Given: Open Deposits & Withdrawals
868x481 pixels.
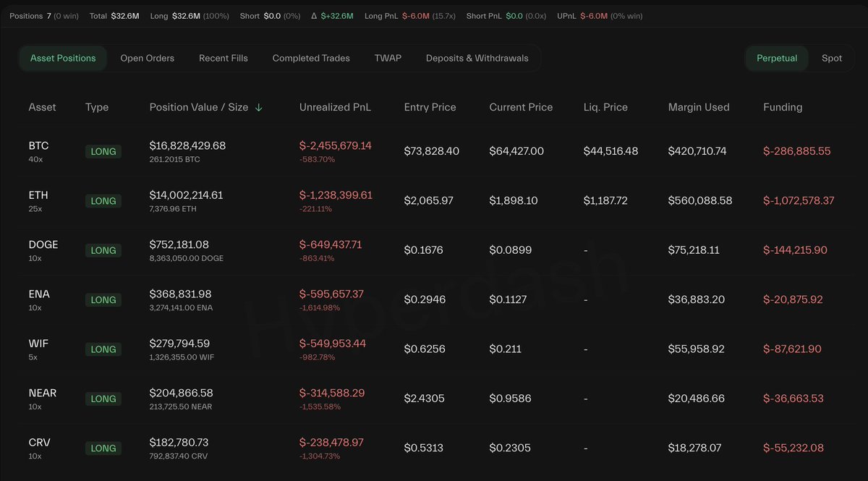Looking at the screenshot, I should (477, 58).
